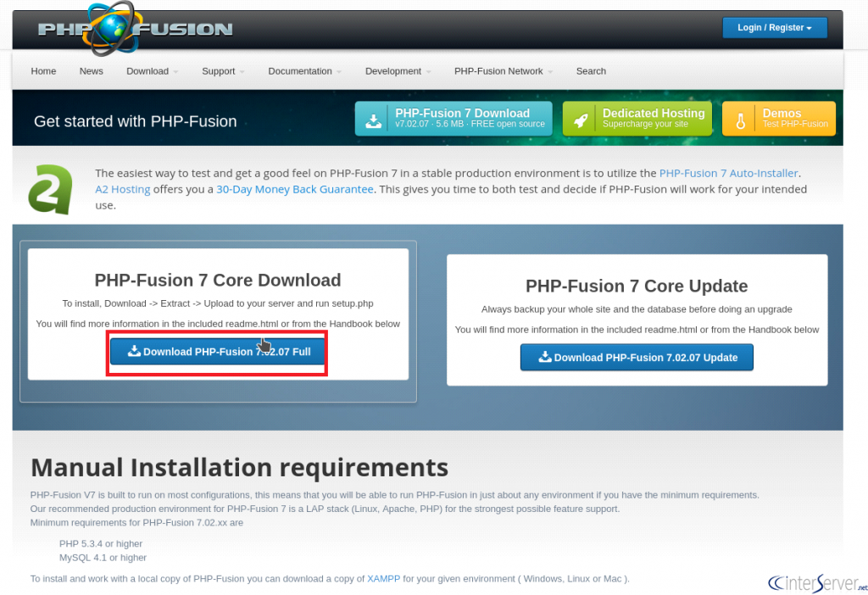This screenshot has height=595, width=868.
Task: Click Dedicated Hosting banner button
Action: 637,119
